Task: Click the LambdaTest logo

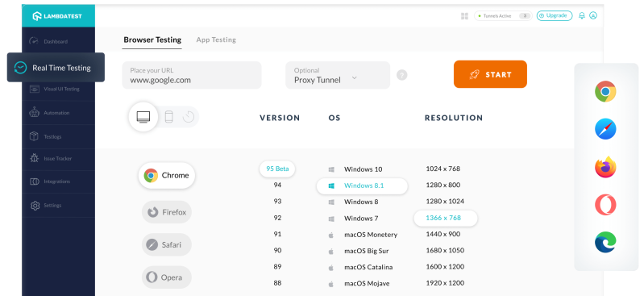Action: pos(57,16)
